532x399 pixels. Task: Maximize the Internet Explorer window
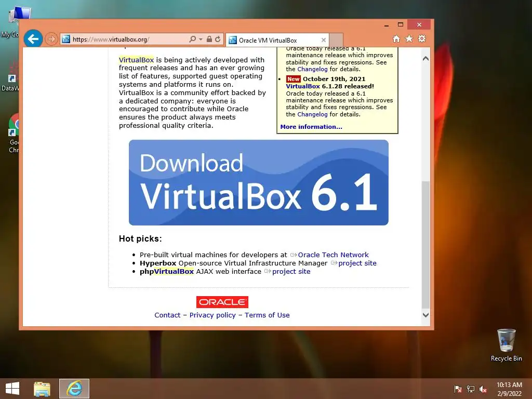click(x=401, y=25)
